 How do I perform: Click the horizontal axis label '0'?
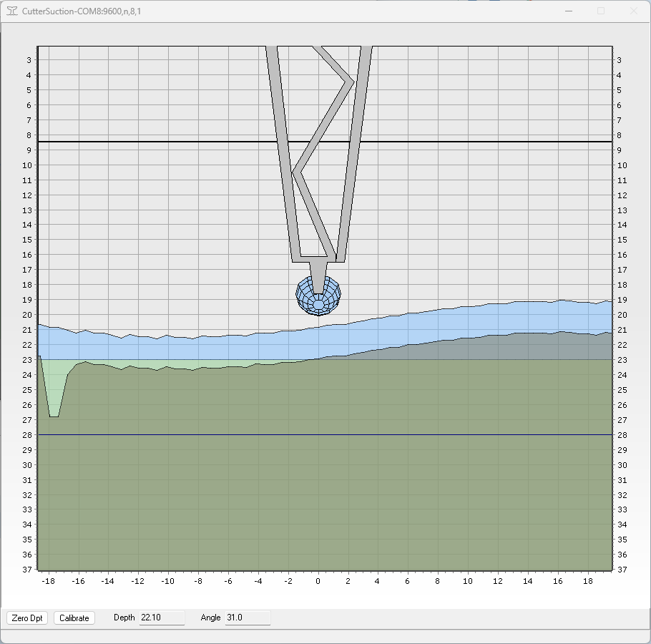[x=318, y=581]
